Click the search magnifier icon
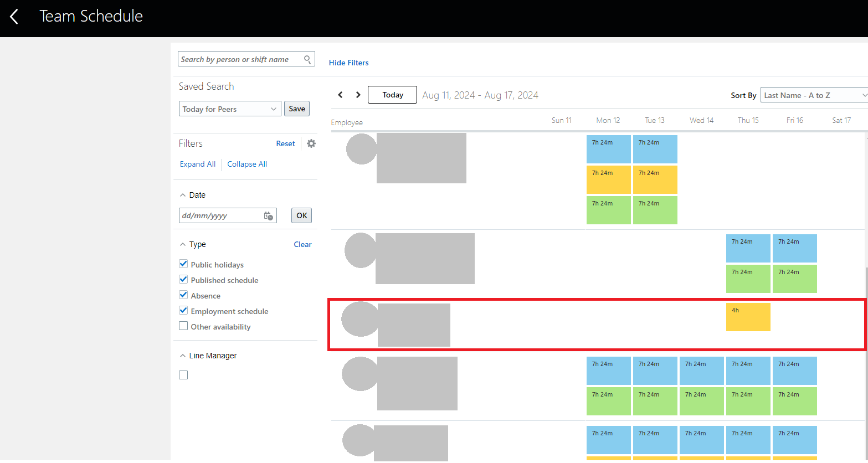 [307, 59]
